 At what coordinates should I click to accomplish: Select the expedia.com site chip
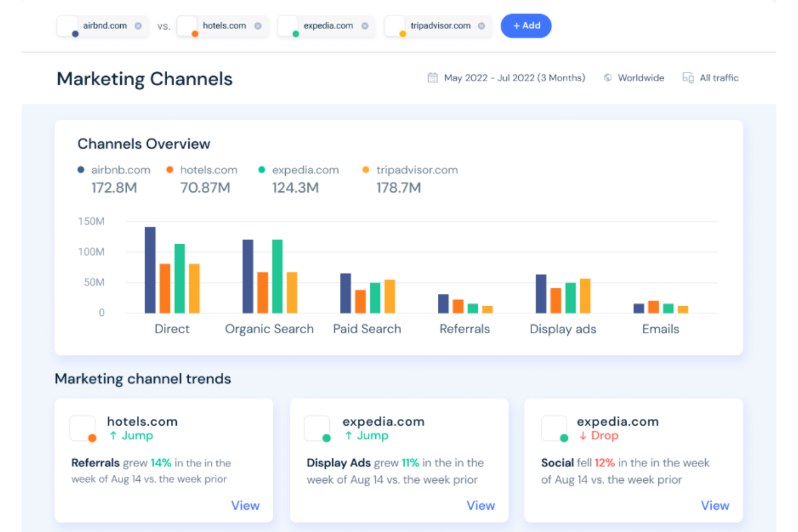326,26
